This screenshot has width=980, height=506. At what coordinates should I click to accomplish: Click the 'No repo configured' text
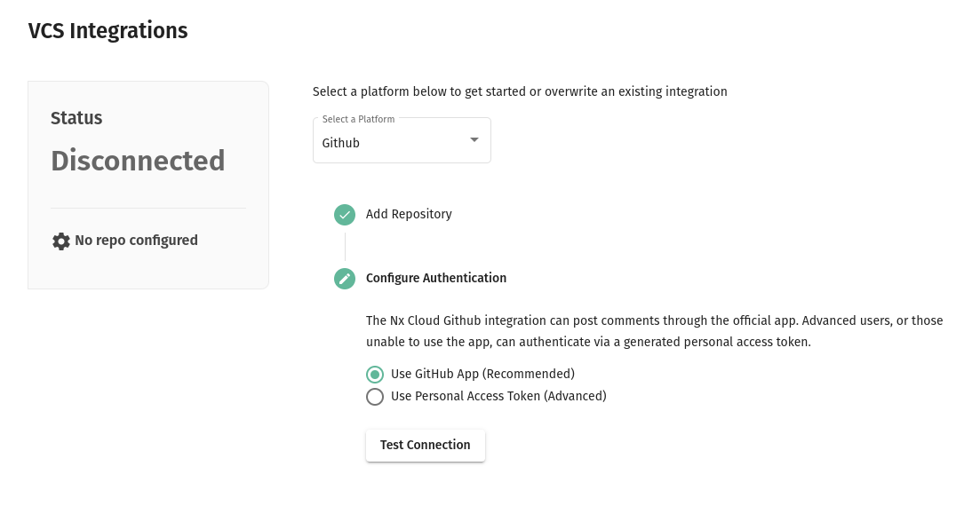(x=136, y=241)
